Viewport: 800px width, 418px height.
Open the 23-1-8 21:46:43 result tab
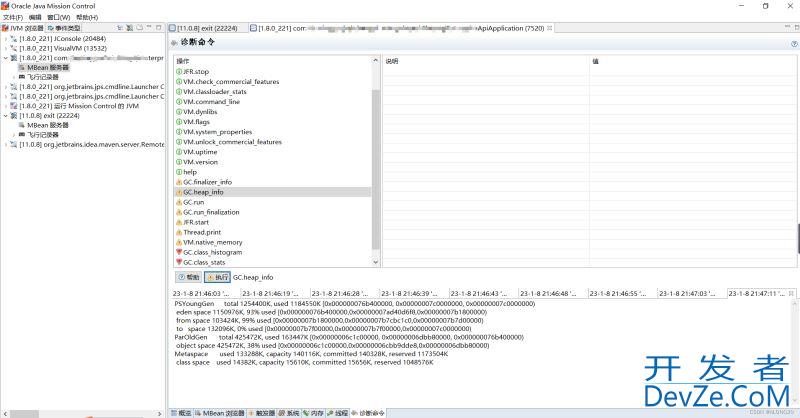point(482,293)
